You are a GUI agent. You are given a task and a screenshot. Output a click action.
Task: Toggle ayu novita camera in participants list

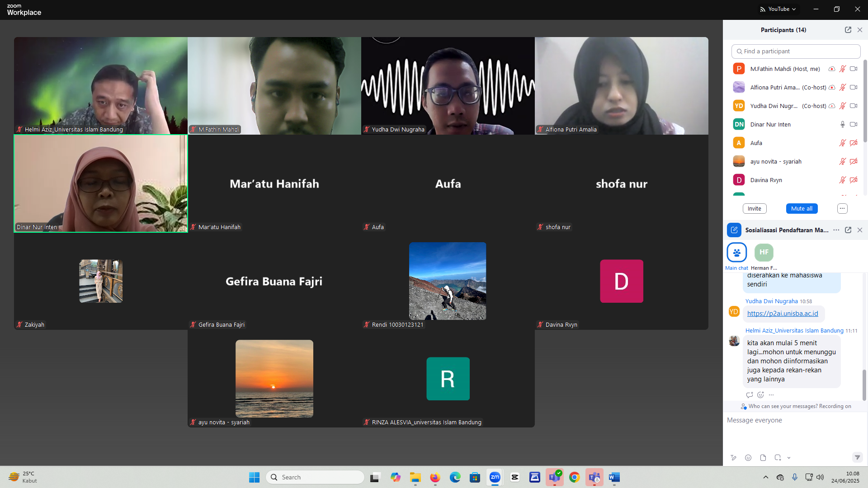click(854, 161)
